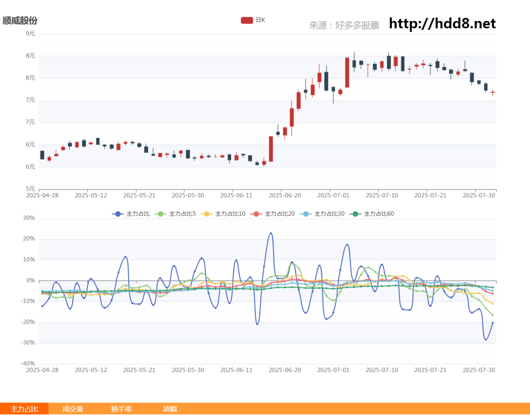Click the 顺威股份 stock title
This screenshot has height=420, width=530.
[x=20, y=21]
